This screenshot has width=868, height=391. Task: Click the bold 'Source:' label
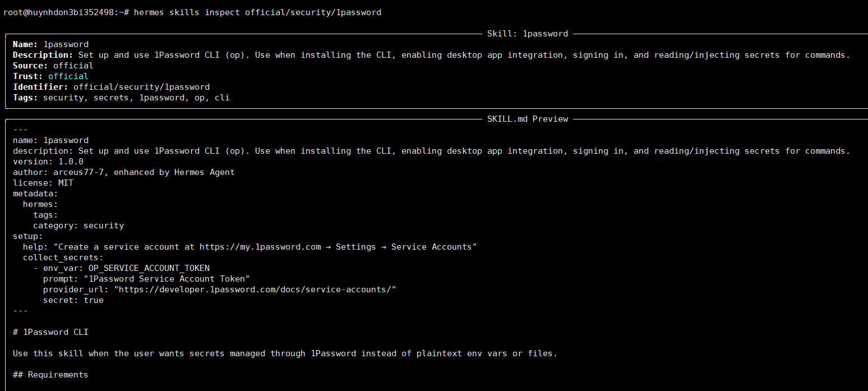click(30, 66)
